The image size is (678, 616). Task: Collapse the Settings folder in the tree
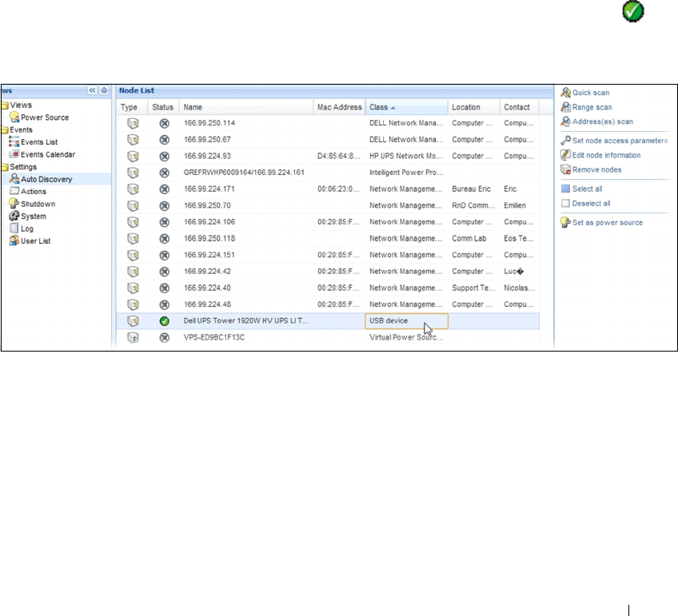pyautogui.click(x=5, y=167)
